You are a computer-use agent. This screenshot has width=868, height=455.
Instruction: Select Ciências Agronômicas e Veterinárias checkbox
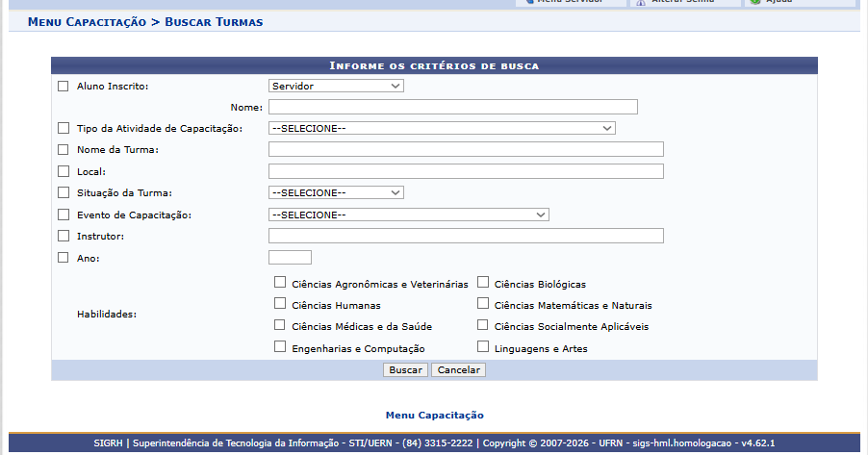280,282
